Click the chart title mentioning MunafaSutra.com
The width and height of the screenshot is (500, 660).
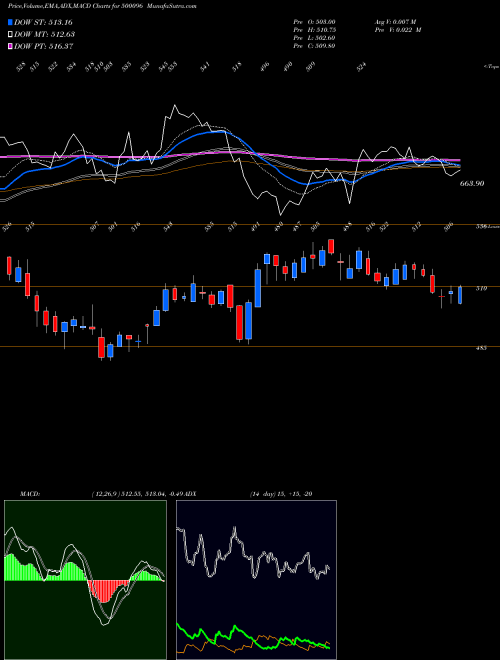pos(102,7)
